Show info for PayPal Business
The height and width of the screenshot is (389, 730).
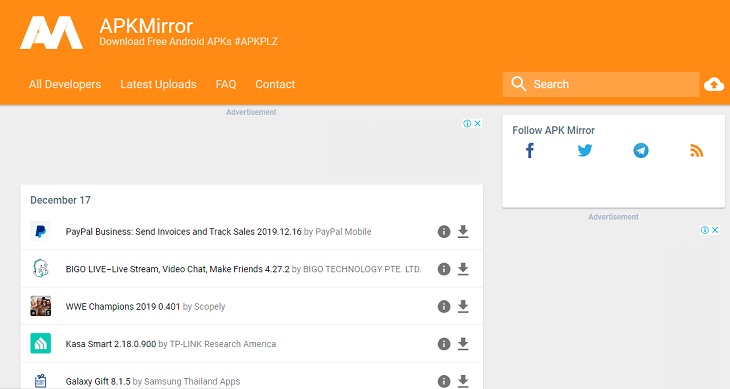coord(444,231)
